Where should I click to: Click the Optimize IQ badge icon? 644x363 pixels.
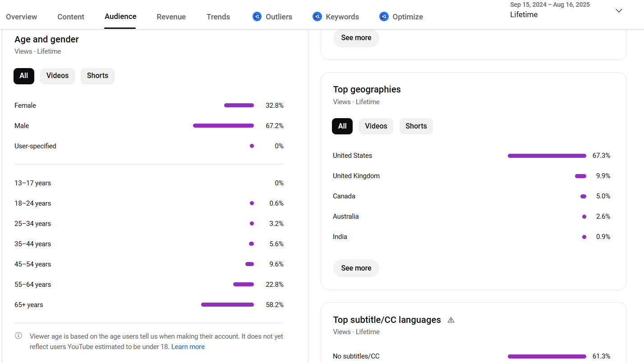click(x=384, y=17)
